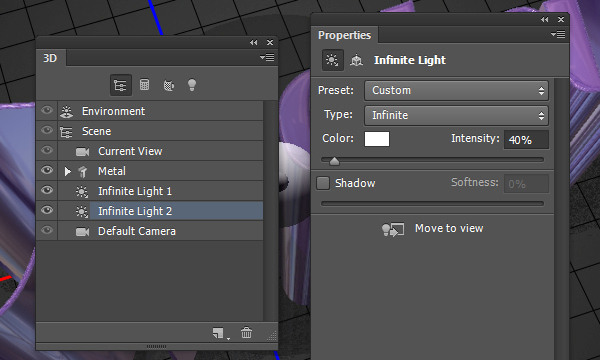600x360 pixels.
Task: Enable the Shadow checkbox
Action: pos(323,183)
